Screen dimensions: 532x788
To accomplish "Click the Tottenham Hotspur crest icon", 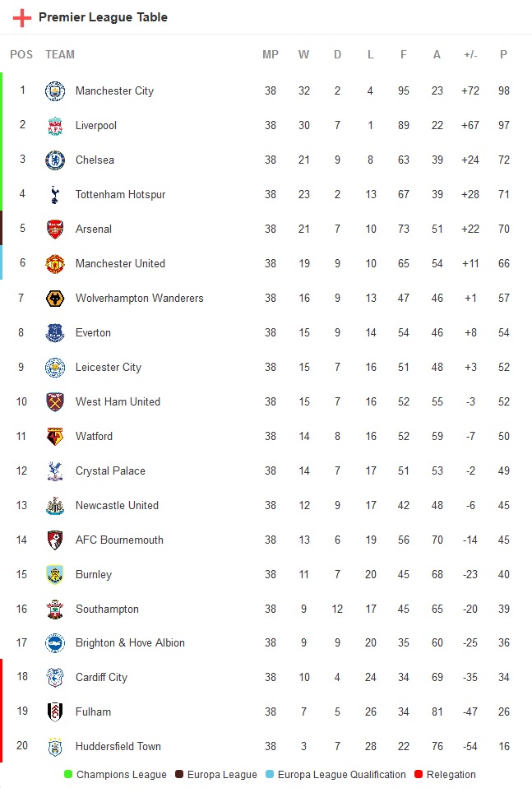I will coord(55,195).
